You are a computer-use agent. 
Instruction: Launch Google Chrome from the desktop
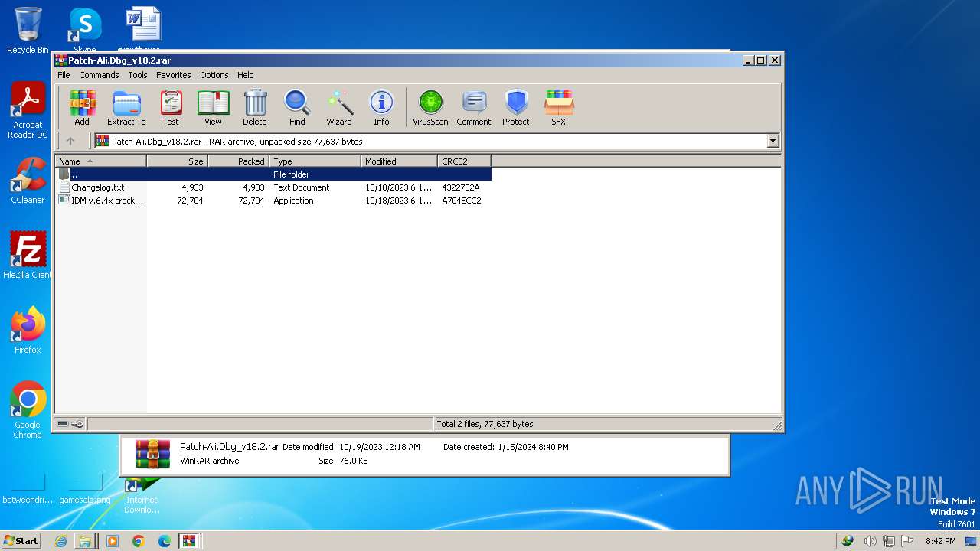[x=28, y=410]
